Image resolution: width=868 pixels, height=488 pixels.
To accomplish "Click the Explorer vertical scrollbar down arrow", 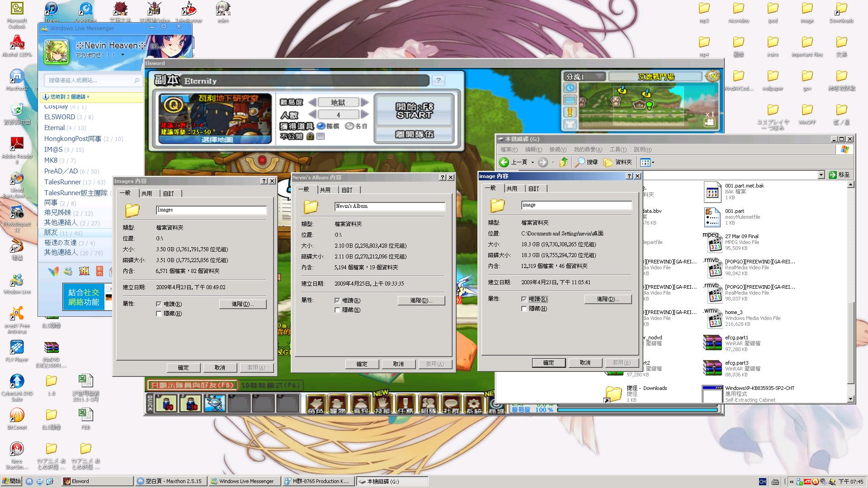I will click(850, 399).
